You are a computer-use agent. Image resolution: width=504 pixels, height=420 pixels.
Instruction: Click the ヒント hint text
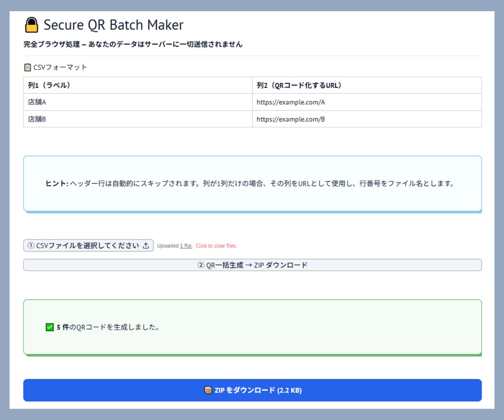[250, 184]
